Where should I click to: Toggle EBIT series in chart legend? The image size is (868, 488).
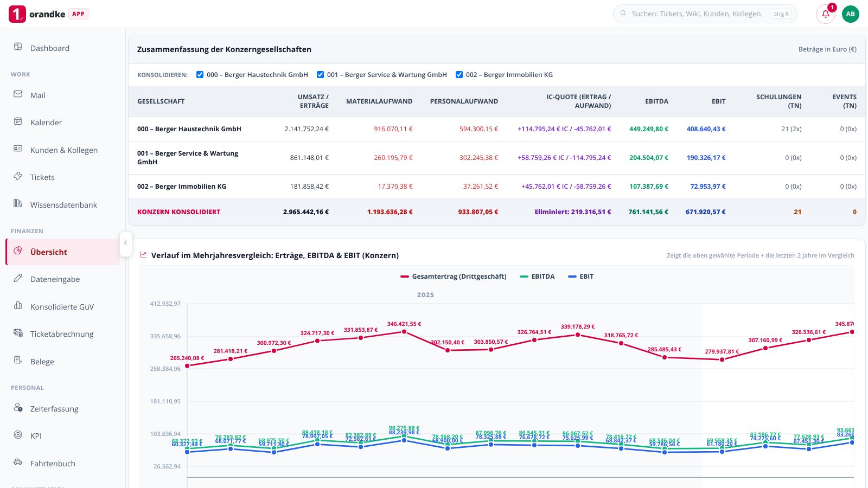pos(581,277)
